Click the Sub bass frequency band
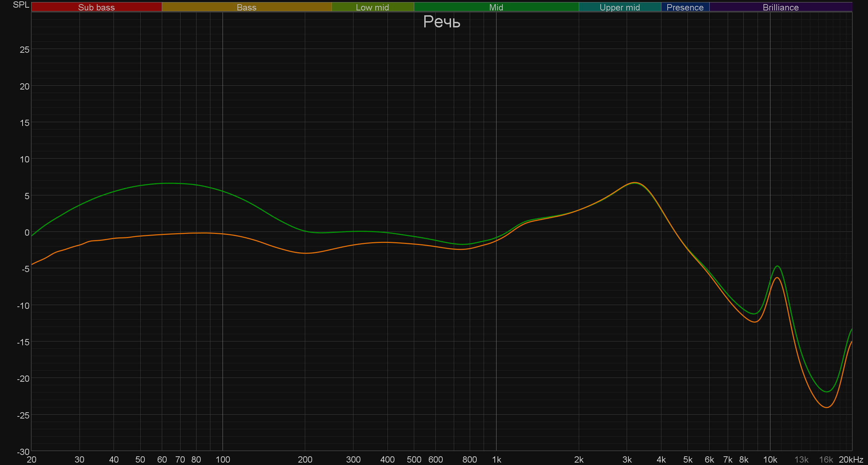The width and height of the screenshot is (868, 465). pyautogui.click(x=96, y=7)
